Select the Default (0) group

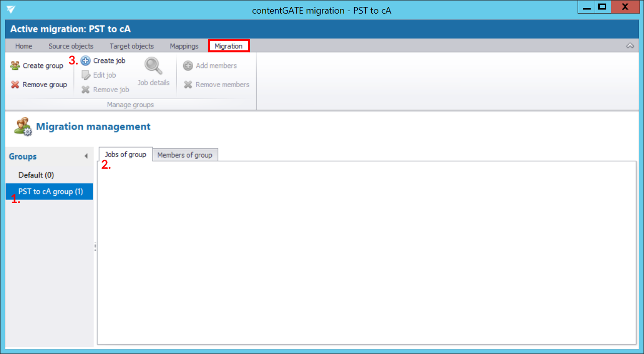[x=49, y=175]
